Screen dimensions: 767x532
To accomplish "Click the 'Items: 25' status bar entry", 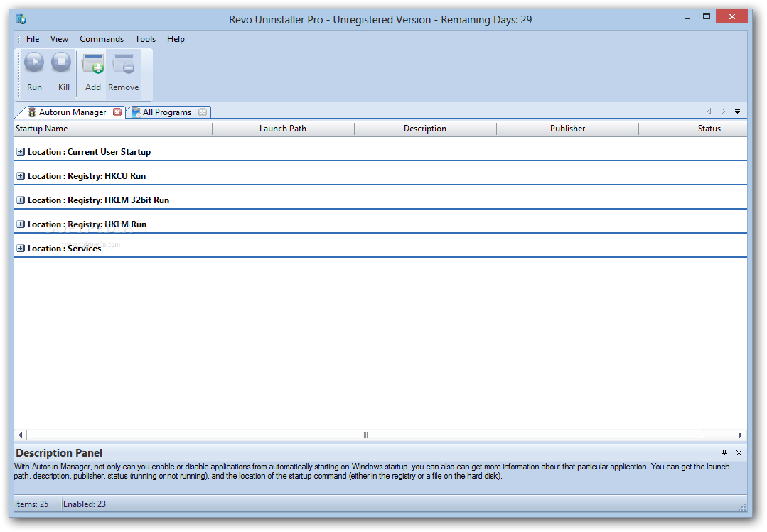I will pos(31,504).
